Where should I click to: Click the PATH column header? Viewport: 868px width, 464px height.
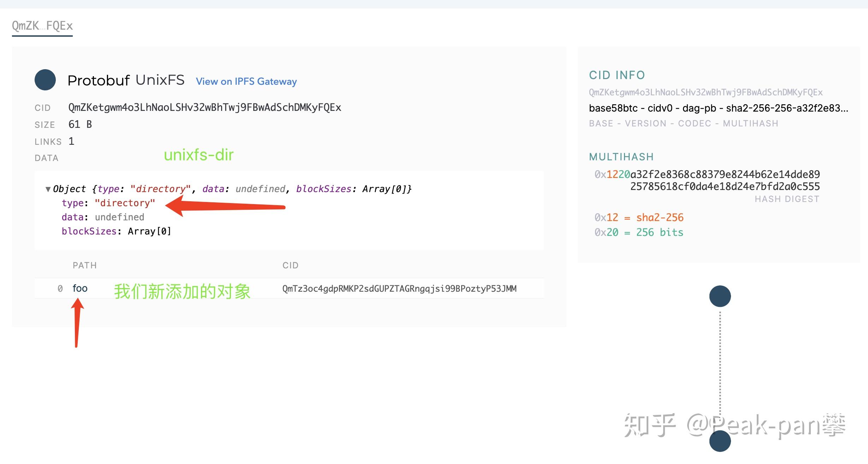[x=84, y=265]
